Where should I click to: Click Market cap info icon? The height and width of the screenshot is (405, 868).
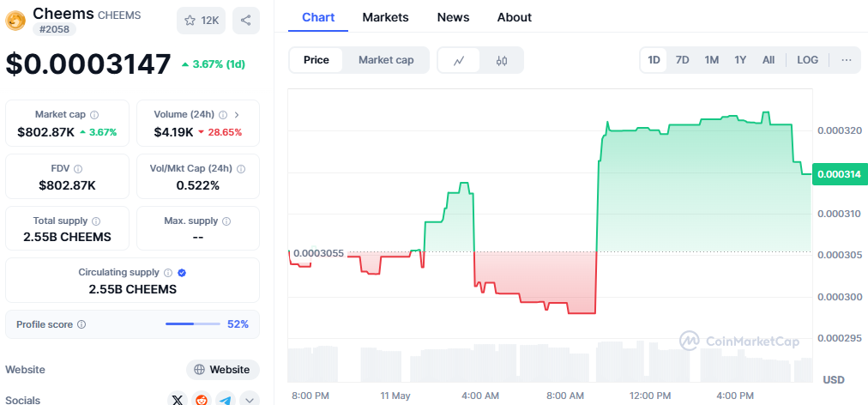[x=94, y=114]
